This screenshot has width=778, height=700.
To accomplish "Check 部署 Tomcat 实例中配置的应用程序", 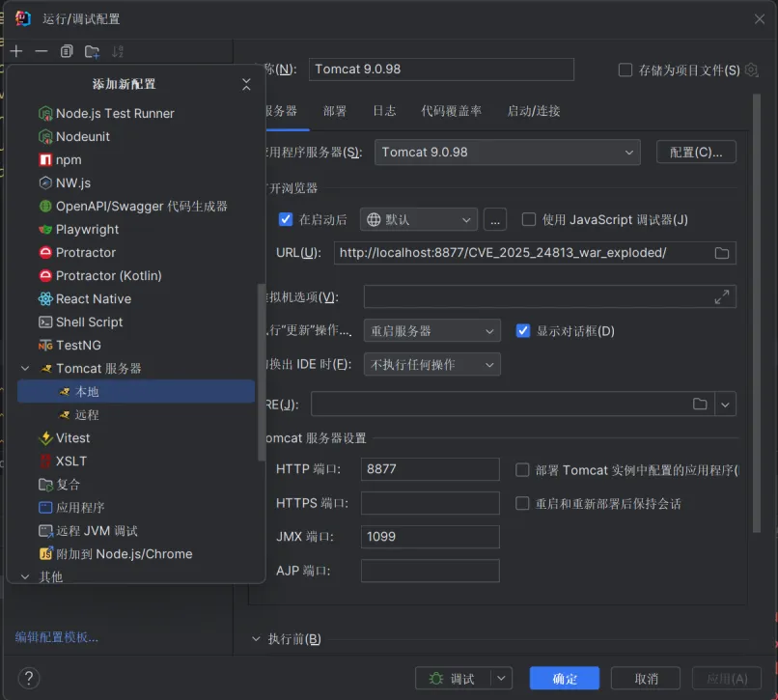I will (522, 469).
